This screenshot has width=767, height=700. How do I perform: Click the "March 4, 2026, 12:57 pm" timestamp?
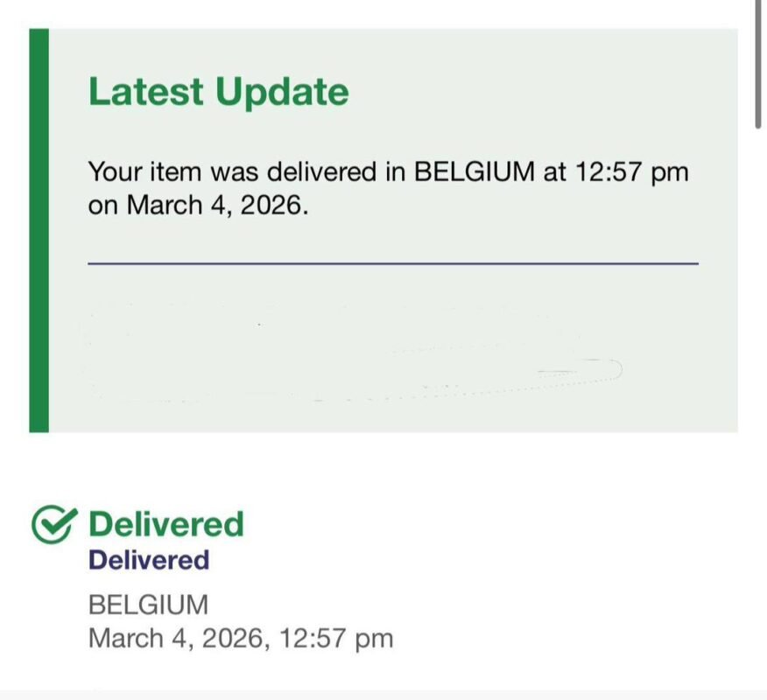241,639
